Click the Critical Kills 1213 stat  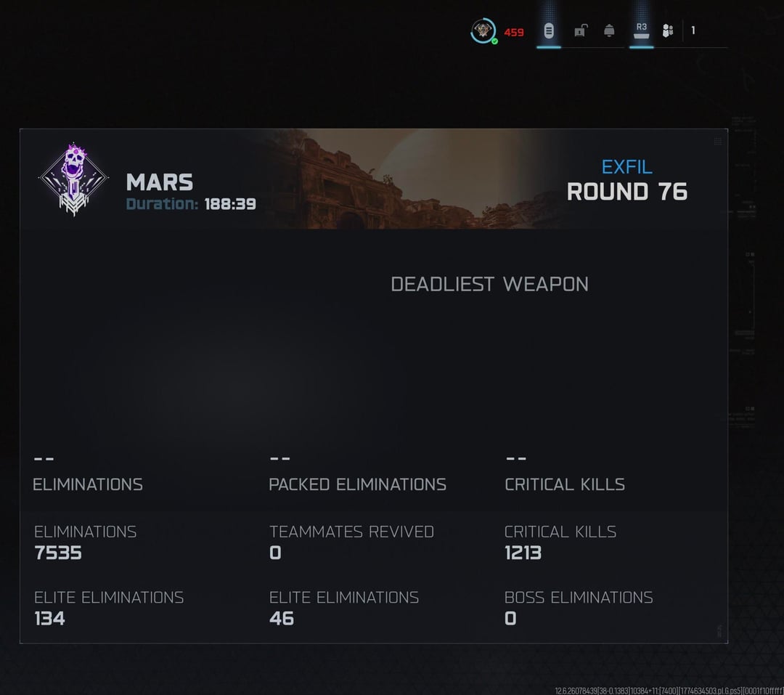(560, 542)
